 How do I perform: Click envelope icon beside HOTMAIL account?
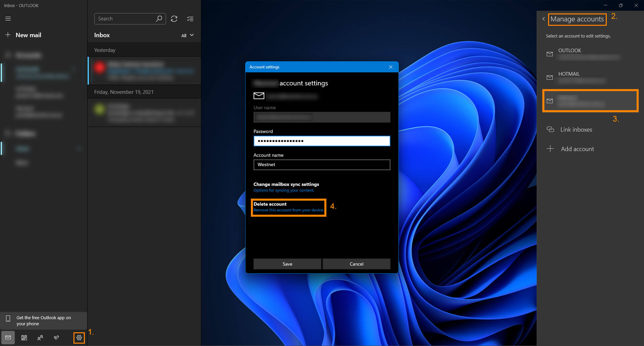pos(550,77)
